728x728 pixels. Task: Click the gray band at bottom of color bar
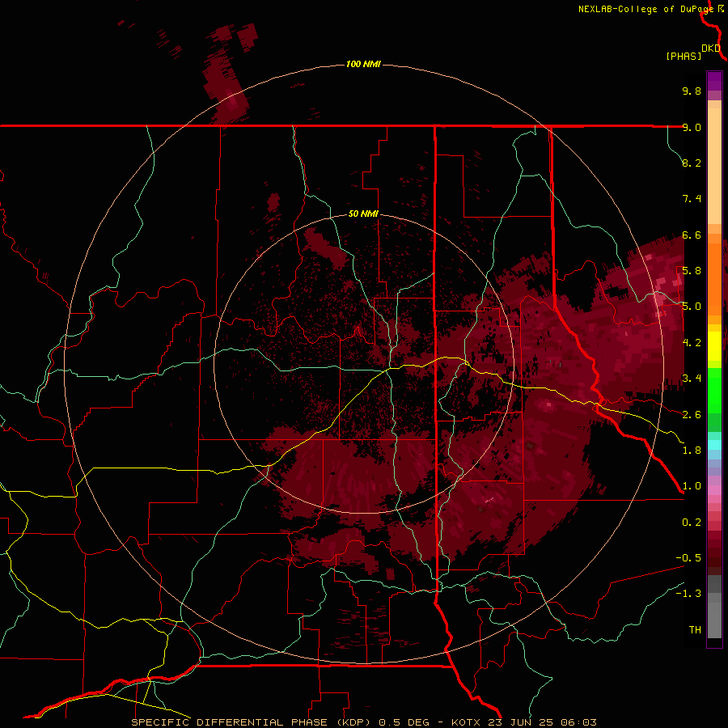coord(714,622)
